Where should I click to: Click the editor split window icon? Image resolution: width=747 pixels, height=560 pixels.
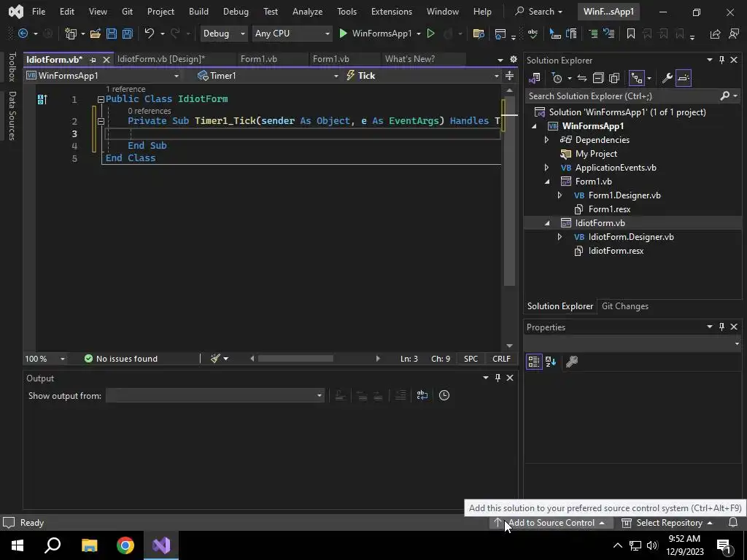click(x=509, y=76)
